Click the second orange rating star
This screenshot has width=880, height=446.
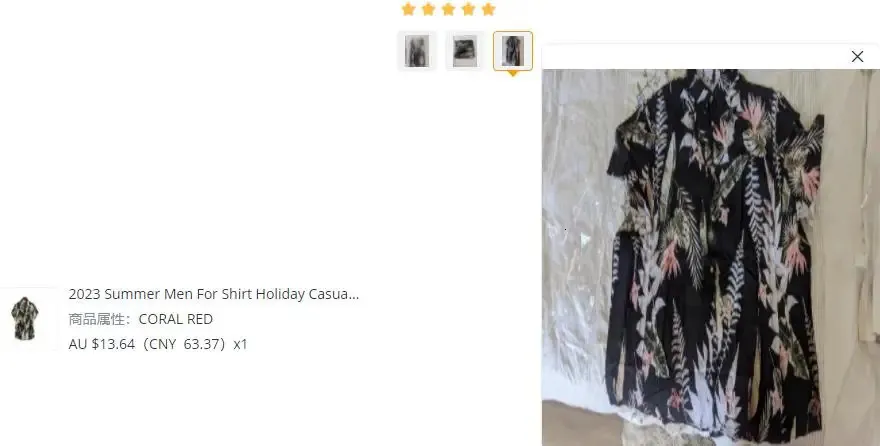(428, 9)
